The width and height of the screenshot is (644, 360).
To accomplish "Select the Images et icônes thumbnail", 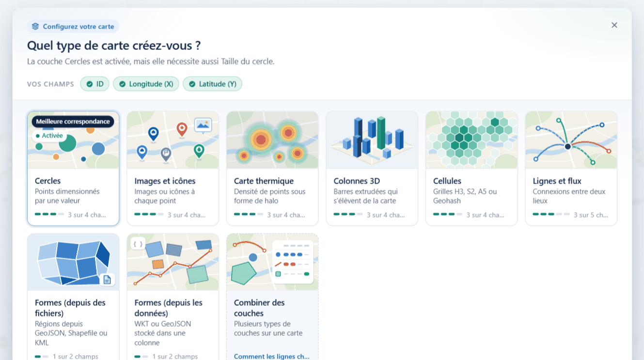I will pos(173,140).
